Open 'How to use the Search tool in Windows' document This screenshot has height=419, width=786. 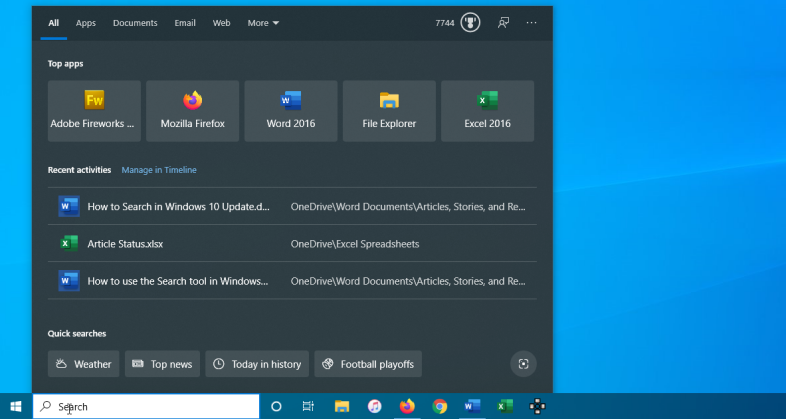[292, 281]
